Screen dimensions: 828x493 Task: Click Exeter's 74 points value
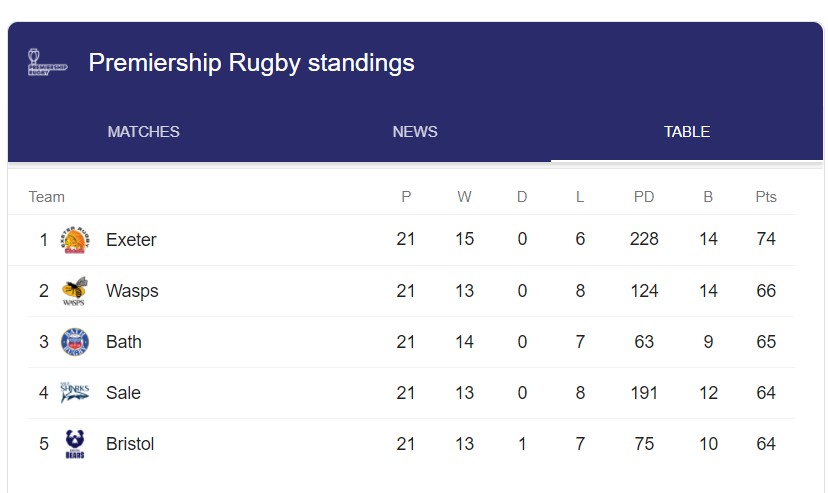point(766,240)
